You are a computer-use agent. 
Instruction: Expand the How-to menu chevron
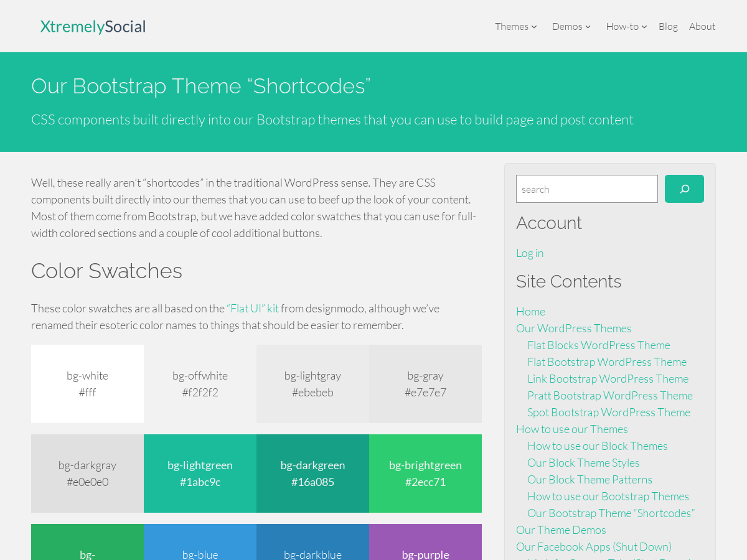pos(644,27)
